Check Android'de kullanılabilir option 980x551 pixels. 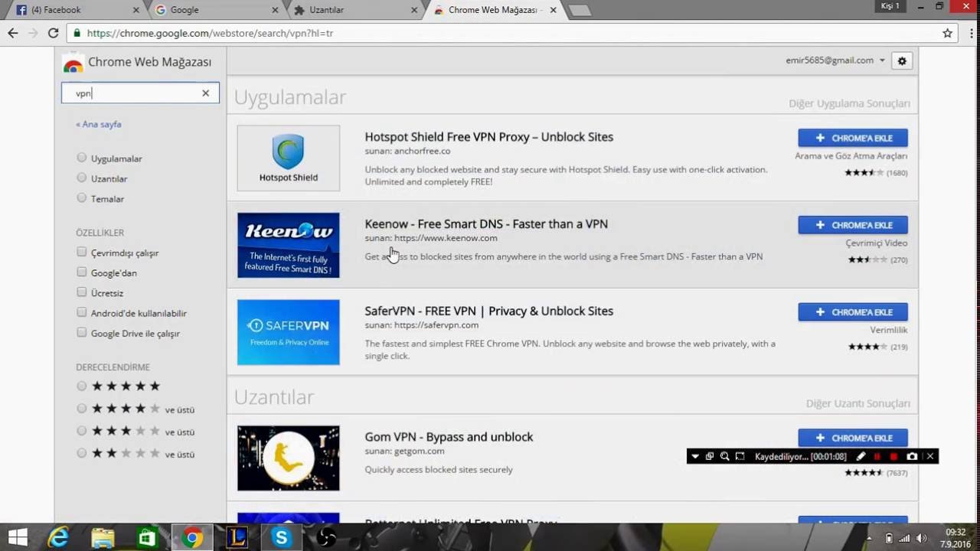pyautogui.click(x=82, y=312)
